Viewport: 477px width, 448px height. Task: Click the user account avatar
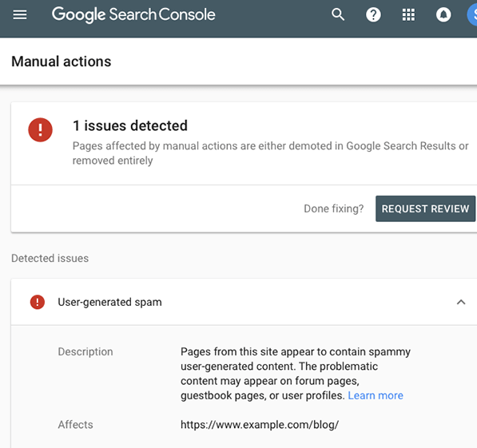coord(472,14)
